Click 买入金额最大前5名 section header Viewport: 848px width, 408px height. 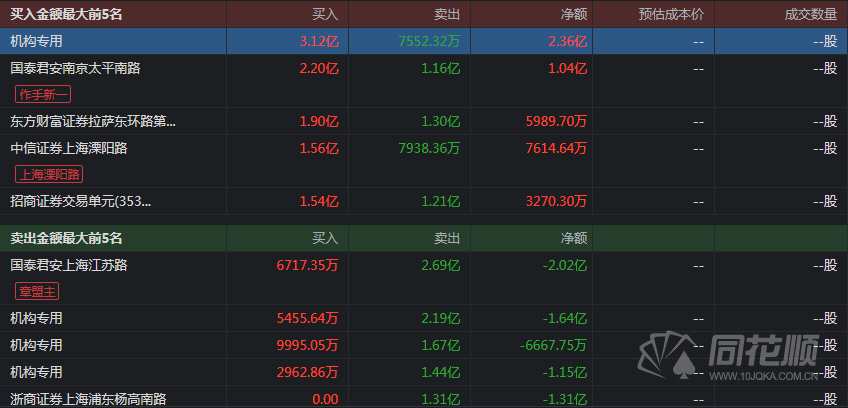coord(66,14)
